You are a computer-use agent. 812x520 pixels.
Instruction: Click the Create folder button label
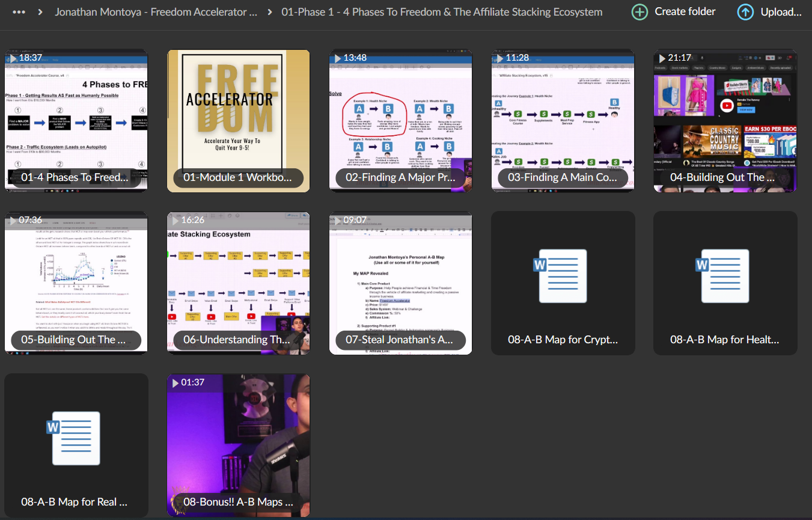click(x=685, y=12)
